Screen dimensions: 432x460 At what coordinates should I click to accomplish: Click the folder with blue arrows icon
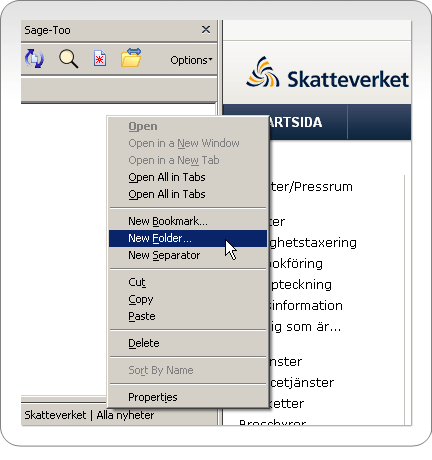coord(131,57)
